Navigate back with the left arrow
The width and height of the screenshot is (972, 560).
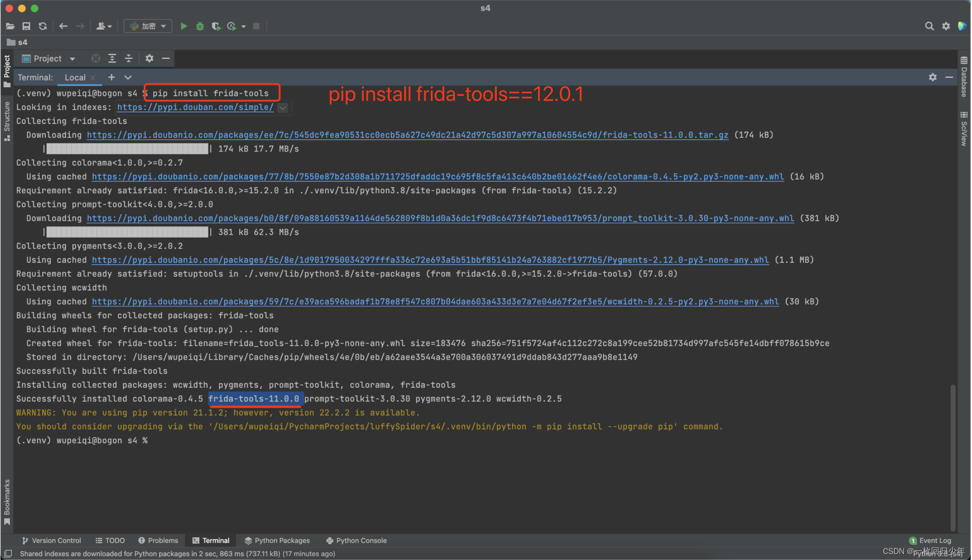[x=63, y=26]
